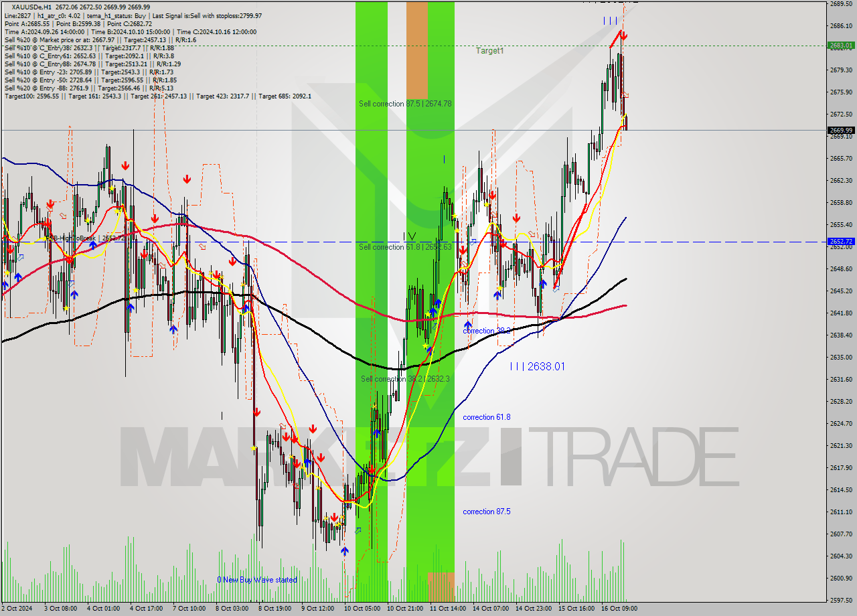
Task: Click the green 2683.01 price level tag
Action: tap(841, 46)
